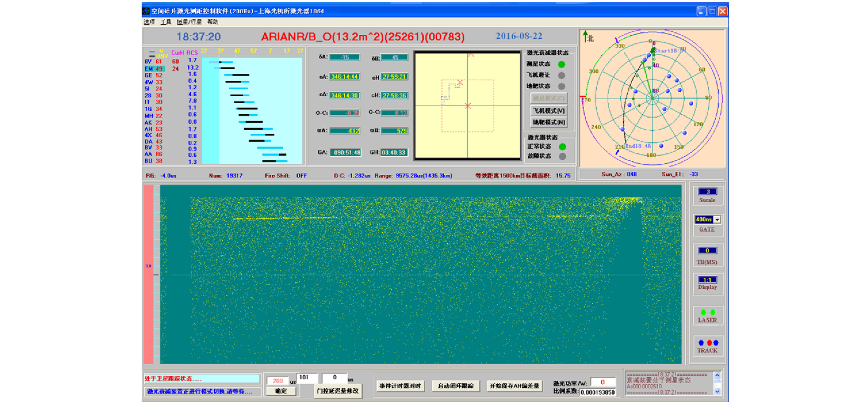Select 飞机模式(V) mode
Screen dimensions: 868x404
[x=549, y=111]
